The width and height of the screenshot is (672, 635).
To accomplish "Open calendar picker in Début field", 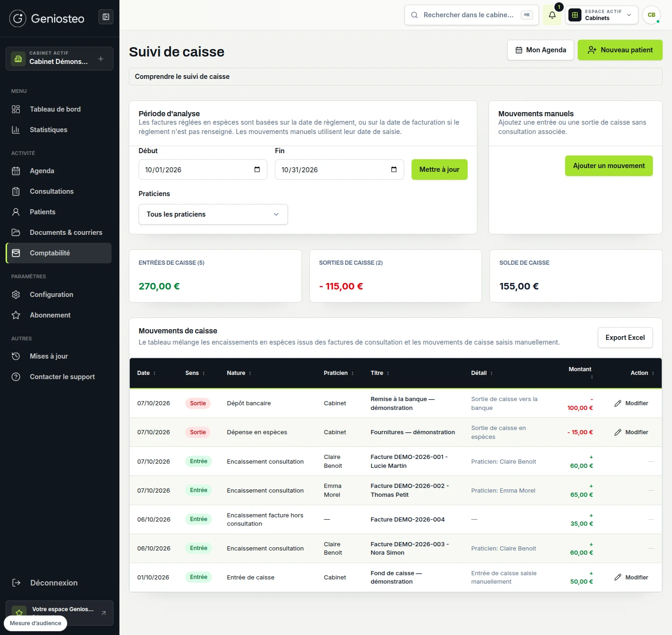I will tap(257, 169).
